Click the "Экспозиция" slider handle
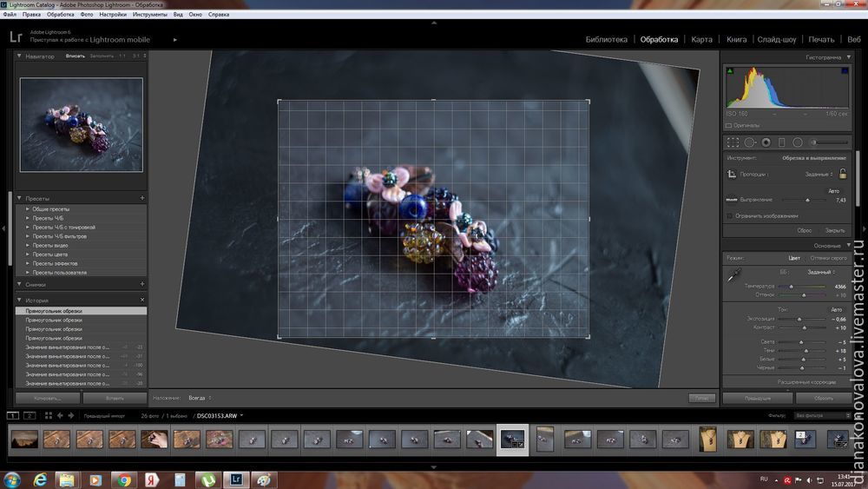This screenshot has width=868, height=489. (800, 319)
